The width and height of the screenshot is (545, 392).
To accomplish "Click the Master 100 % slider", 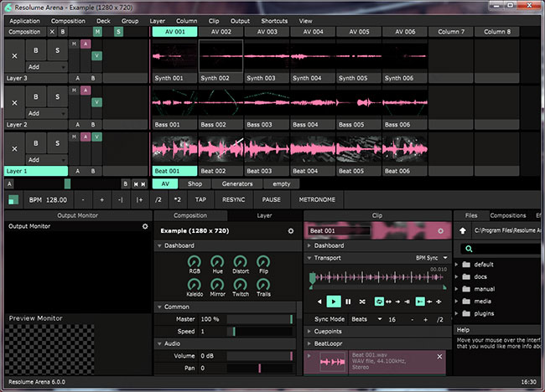I will (x=260, y=319).
